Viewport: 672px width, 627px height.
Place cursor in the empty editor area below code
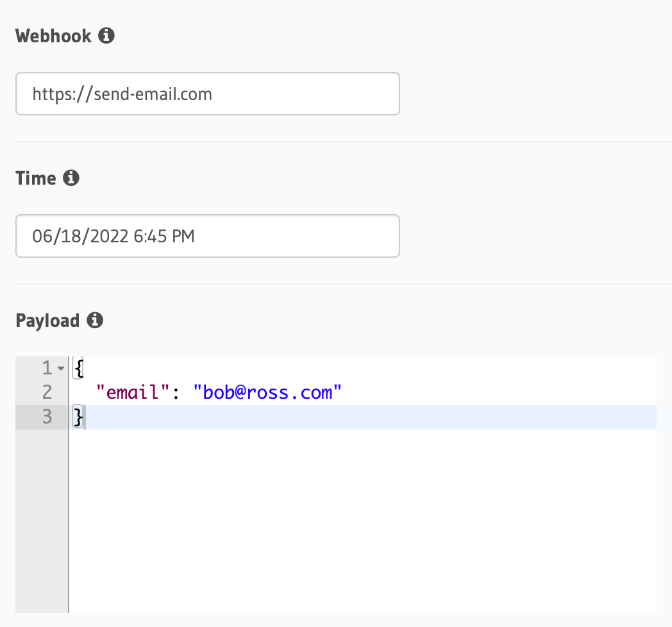pos(321,513)
